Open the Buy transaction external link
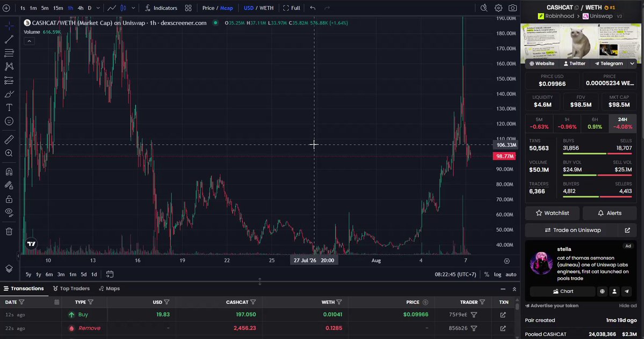644x339 pixels. [503, 315]
